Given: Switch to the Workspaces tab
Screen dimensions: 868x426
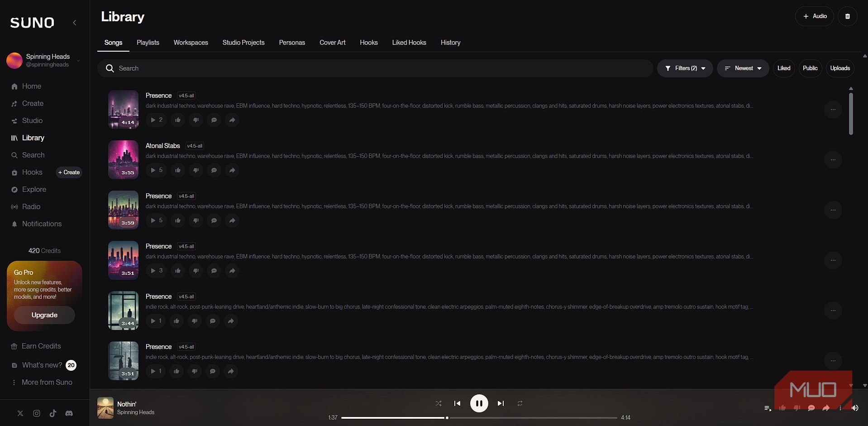Looking at the screenshot, I should 191,43.
